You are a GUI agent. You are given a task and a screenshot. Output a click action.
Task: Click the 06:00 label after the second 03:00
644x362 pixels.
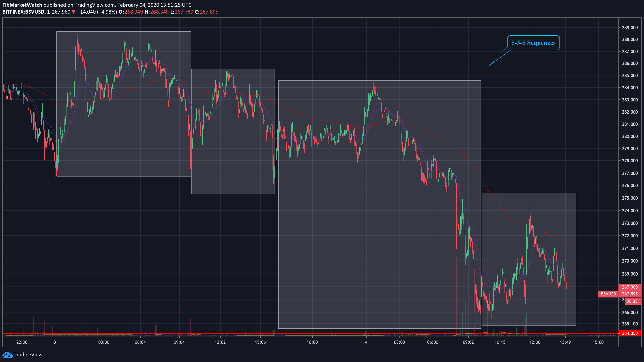pyautogui.click(x=433, y=342)
